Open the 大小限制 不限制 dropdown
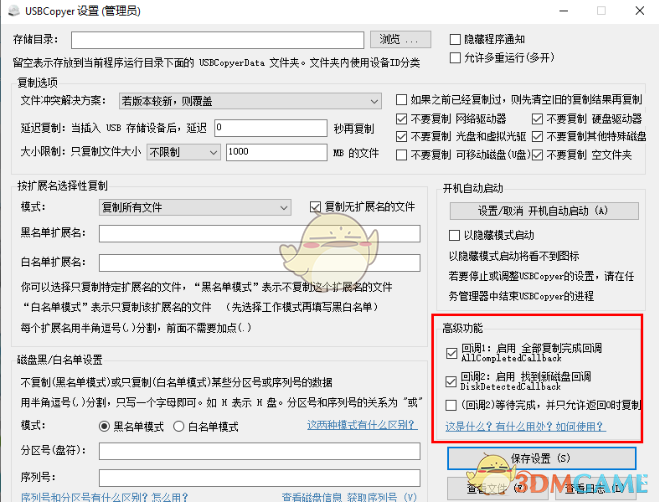This screenshot has width=659, height=502. (183, 152)
